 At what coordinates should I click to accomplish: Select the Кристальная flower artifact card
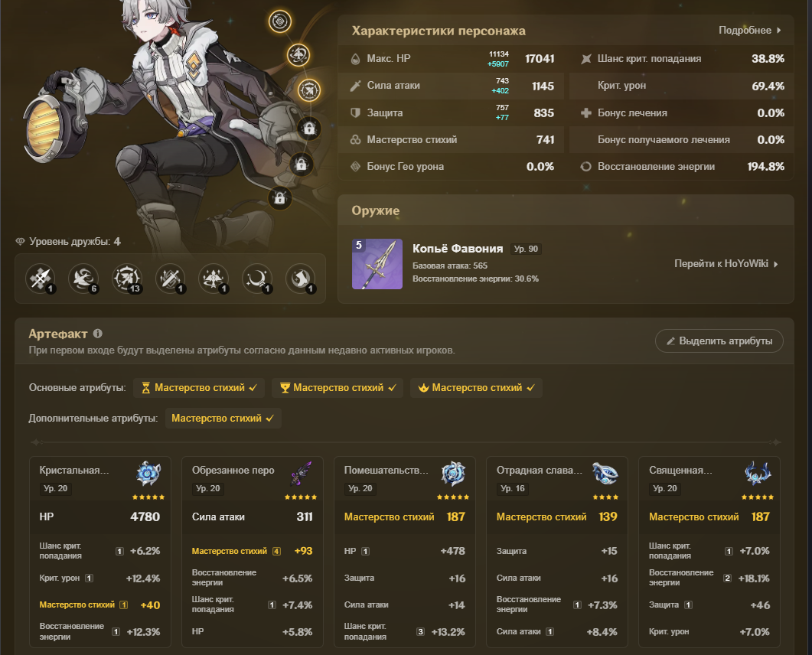pyautogui.click(x=100, y=552)
